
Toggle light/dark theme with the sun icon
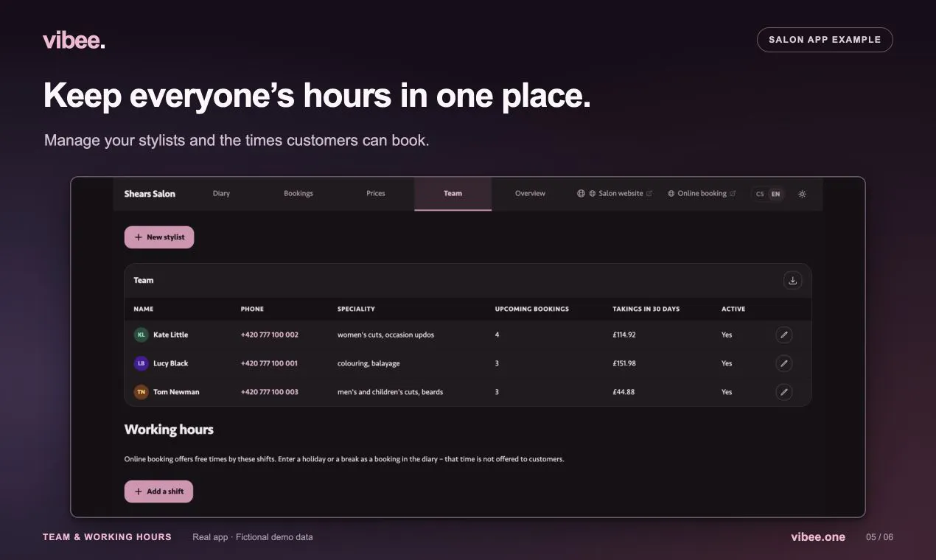click(x=802, y=194)
